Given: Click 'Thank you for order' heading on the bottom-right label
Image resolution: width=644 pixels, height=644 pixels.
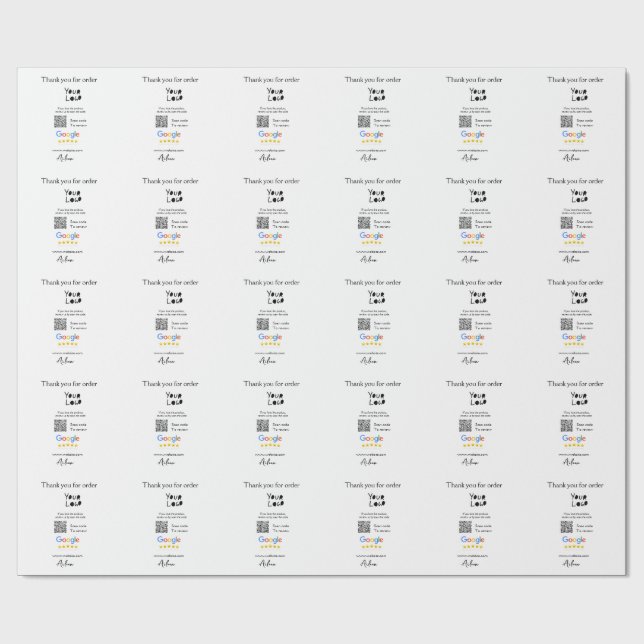Looking at the screenshot, I should pyautogui.click(x=576, y=485).
